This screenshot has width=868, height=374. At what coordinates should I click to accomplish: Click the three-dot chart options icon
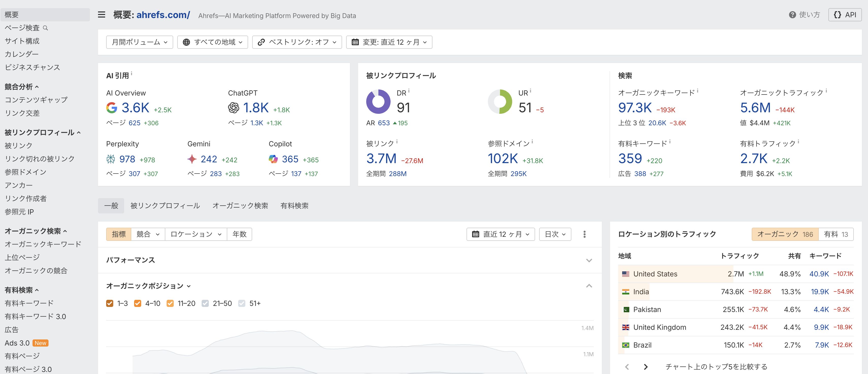tap(584, 234)
